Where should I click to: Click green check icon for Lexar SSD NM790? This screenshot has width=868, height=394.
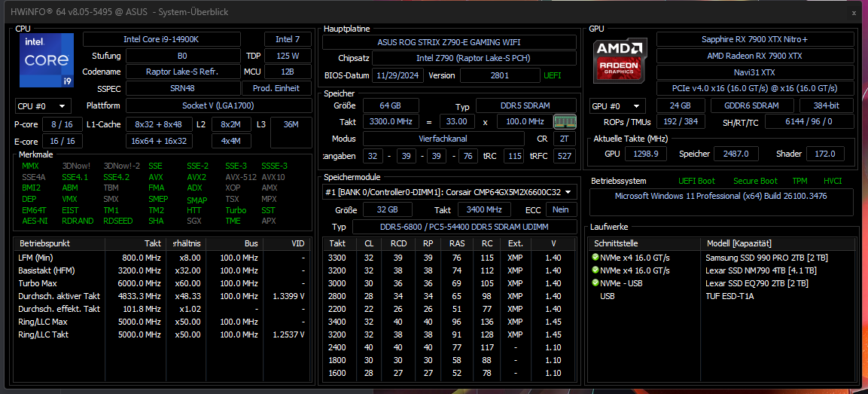[x=595, y=270]
